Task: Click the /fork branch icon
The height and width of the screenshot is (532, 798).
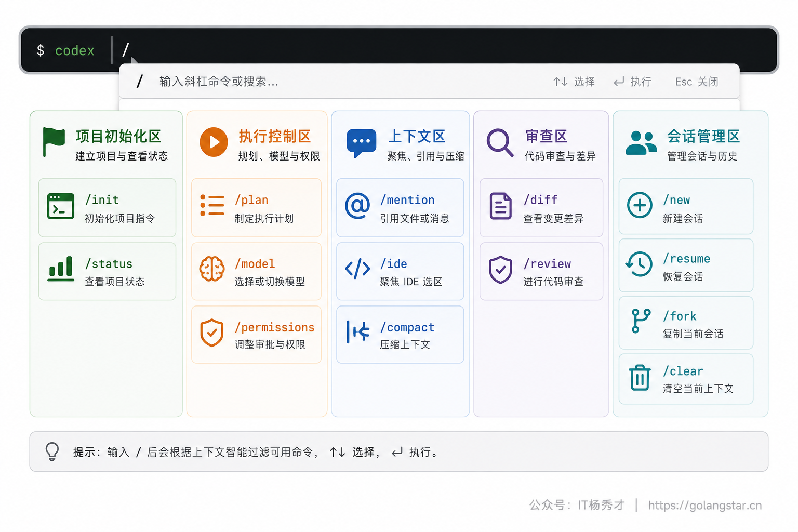Action: [x=641, y=321]
